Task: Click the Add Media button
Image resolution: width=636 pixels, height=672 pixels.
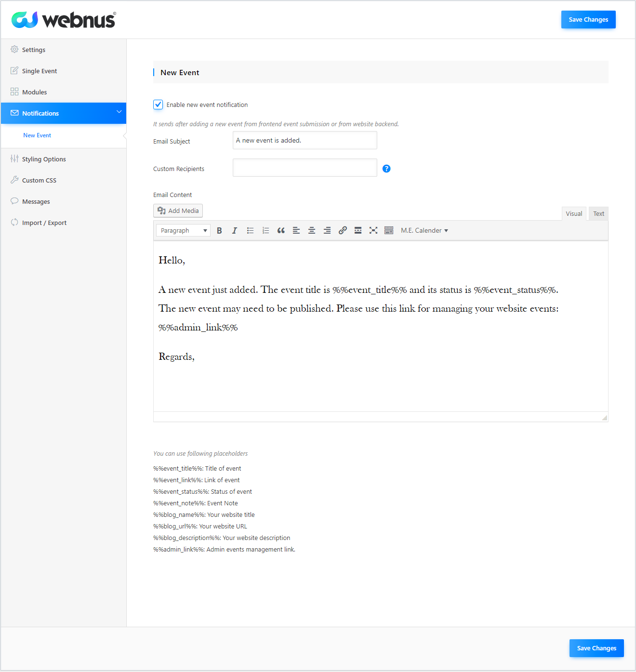Action: pos(178,211)
